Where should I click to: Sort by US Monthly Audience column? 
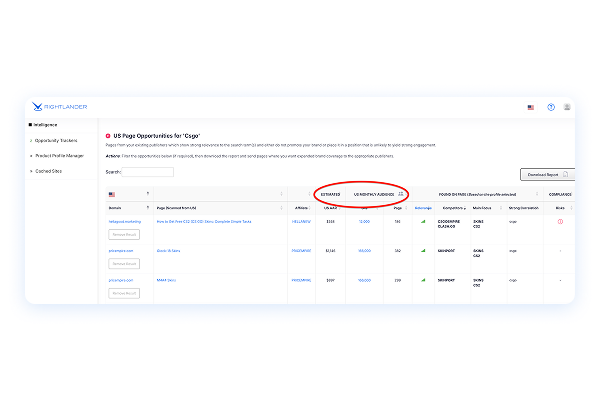401,193
